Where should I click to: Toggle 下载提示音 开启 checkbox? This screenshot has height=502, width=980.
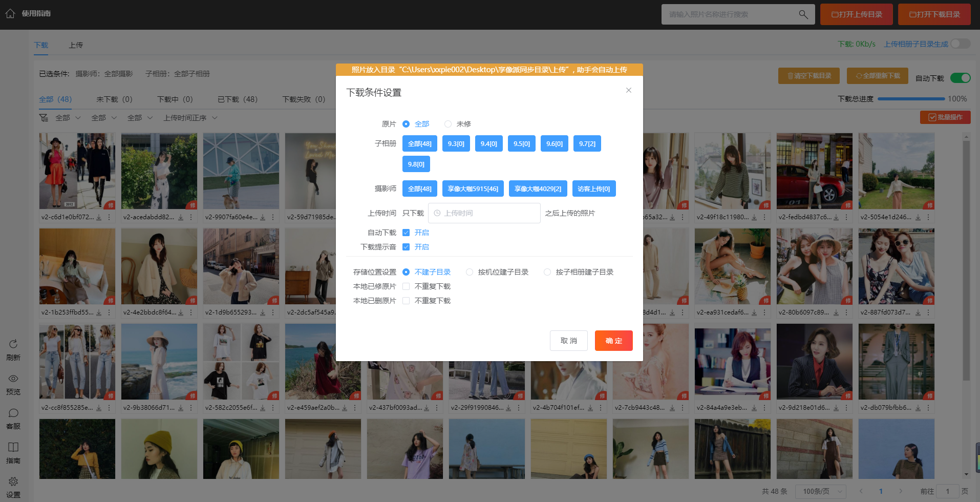click(x=406, y=247)
